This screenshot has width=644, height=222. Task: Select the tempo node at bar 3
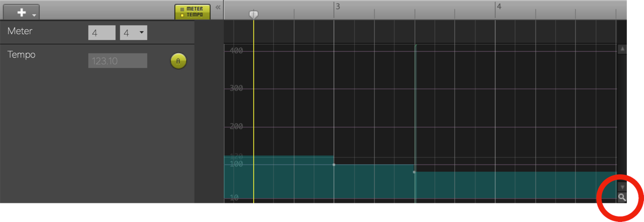pyautogui.click(x=334, y=165)
